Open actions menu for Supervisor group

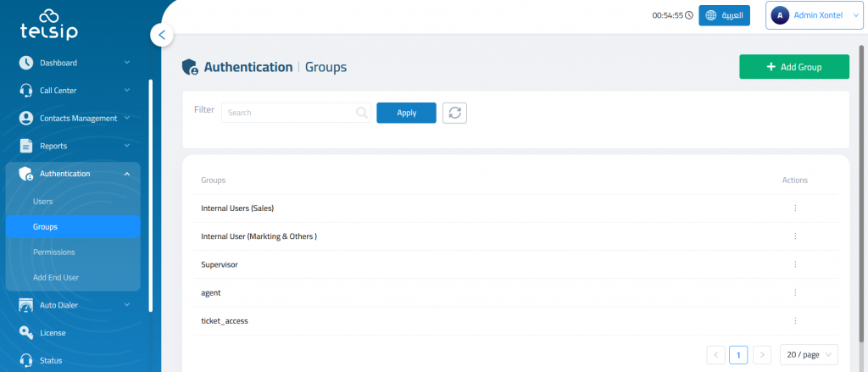(795, 264)
